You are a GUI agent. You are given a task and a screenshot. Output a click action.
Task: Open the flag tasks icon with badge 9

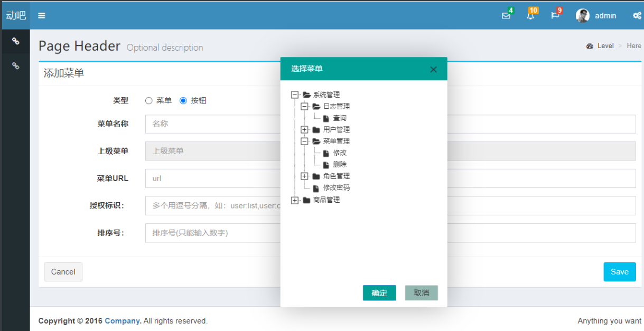pyautogui.click(x=555, y=16)
